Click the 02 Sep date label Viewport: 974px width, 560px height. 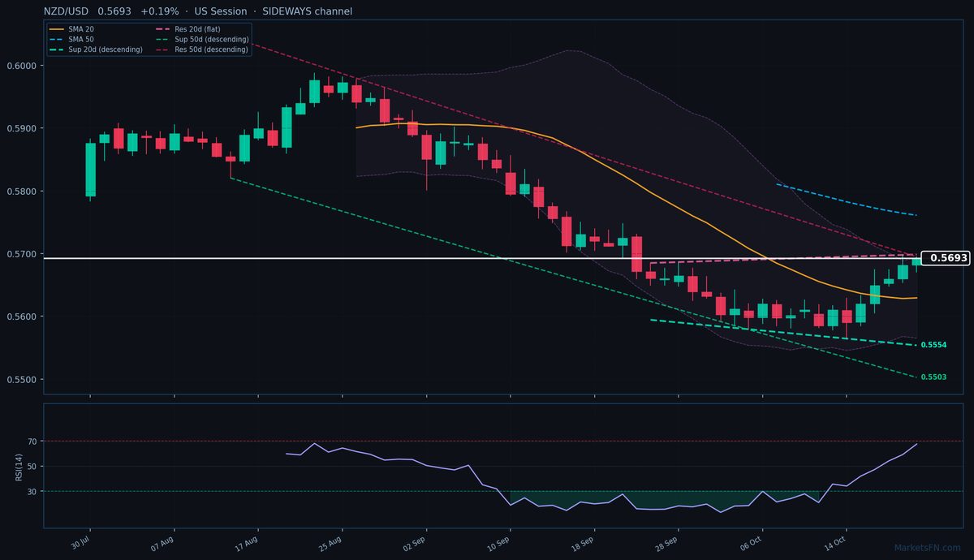pos(416,542)
